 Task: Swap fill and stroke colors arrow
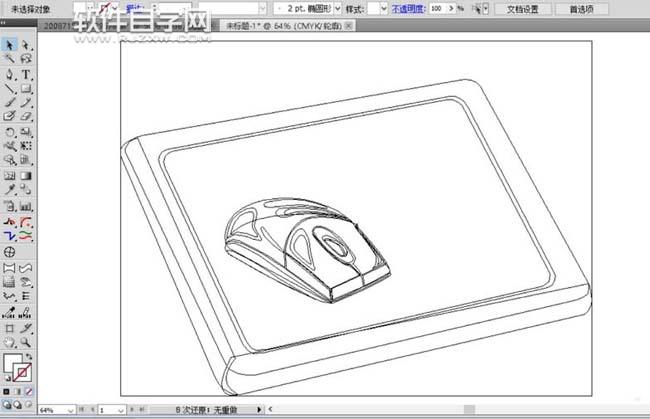(x=29, y=356)
